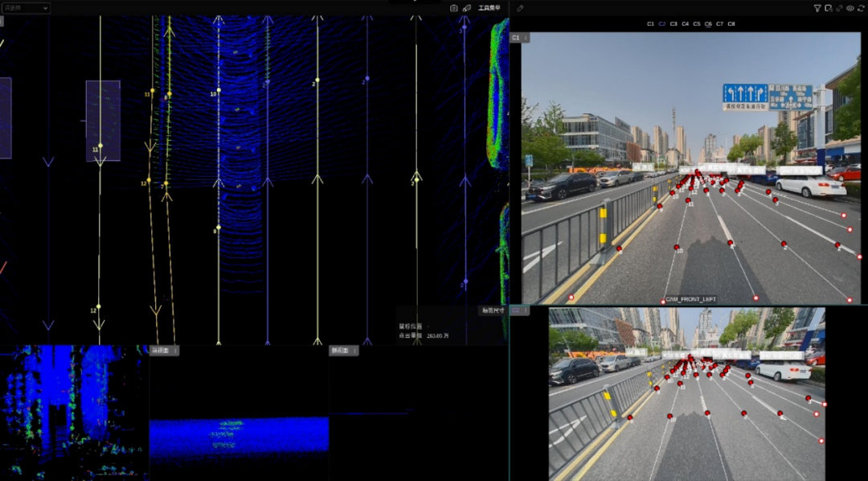868x481 pixels.
Task: Select the chain link icon in top-right toolbar
Action: tap(839, 7)
